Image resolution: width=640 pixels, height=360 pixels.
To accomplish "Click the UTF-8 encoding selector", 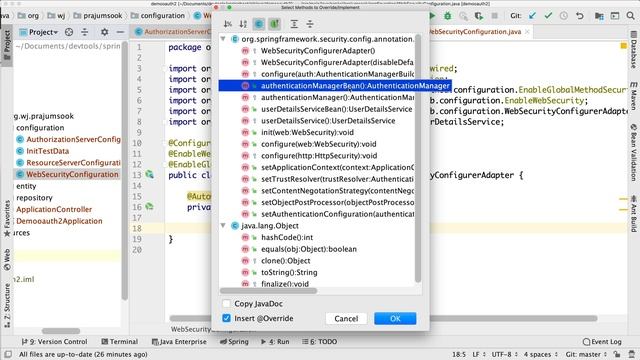I will coord(504,354).
